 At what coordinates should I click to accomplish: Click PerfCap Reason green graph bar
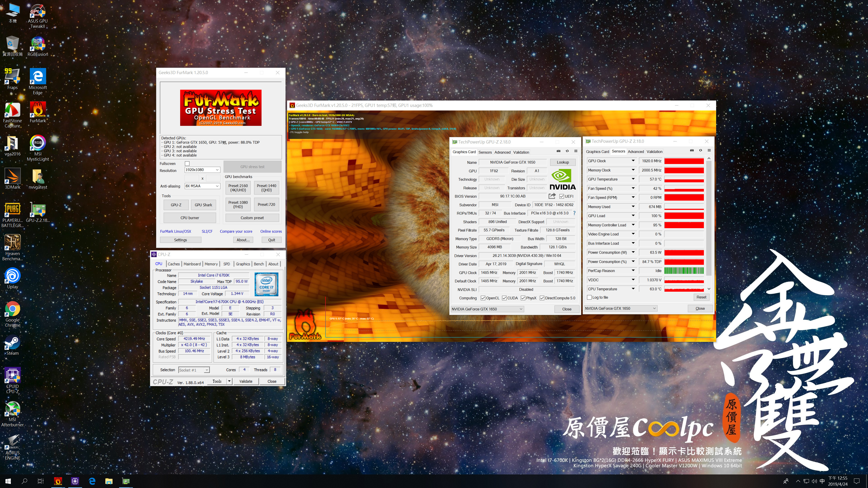tap(684, 270)
